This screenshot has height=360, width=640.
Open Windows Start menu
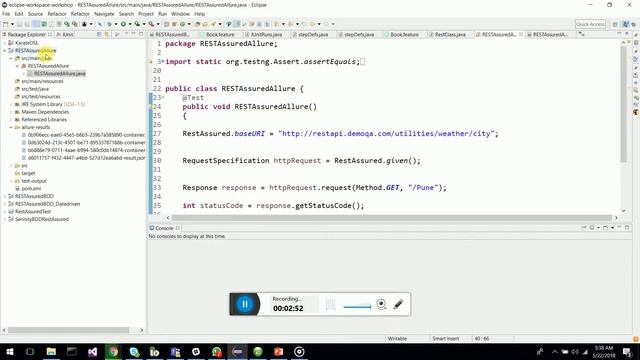[9, 351]
